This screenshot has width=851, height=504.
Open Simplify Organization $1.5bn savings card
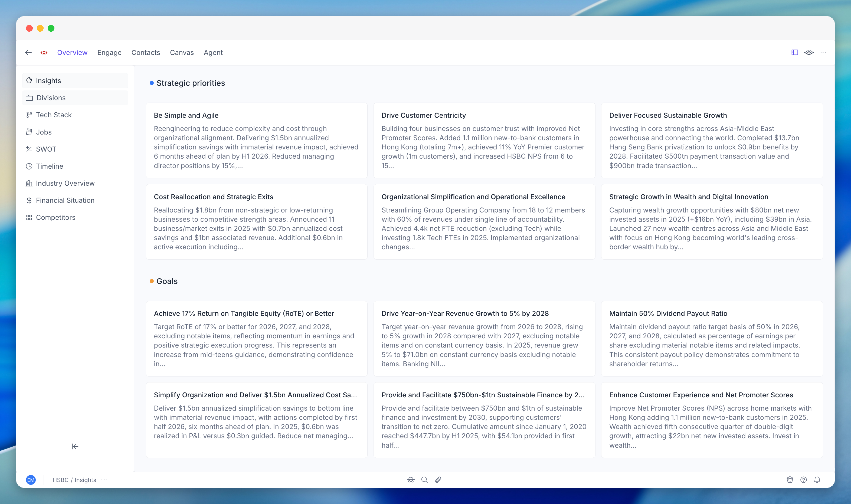pyautogui.click(x=257, y=420)
